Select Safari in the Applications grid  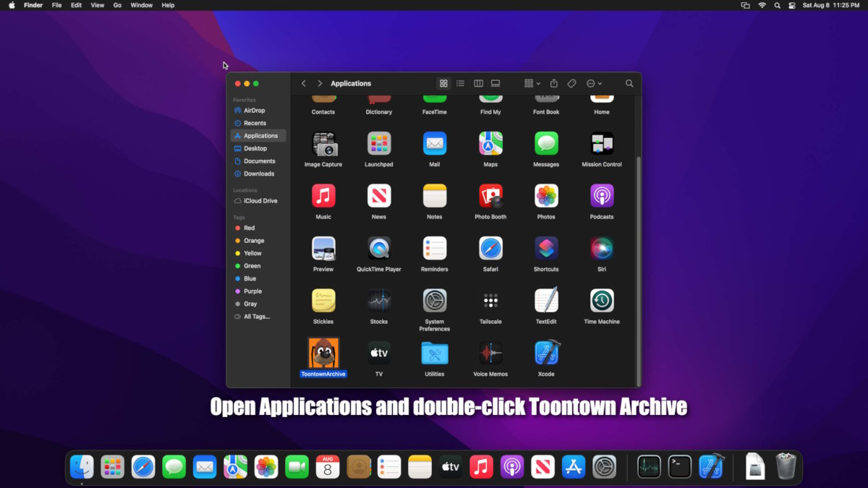point(490,248)
